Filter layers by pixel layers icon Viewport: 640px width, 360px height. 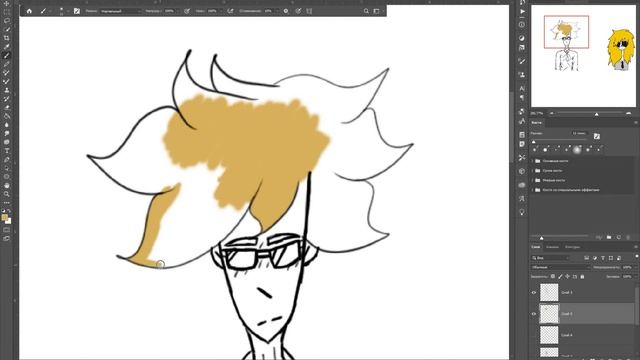587,258
